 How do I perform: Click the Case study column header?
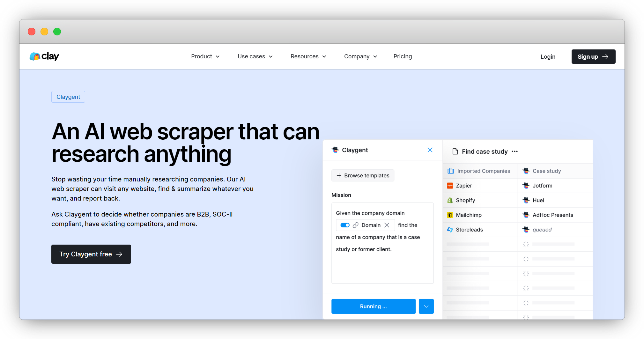click(555, 171)
